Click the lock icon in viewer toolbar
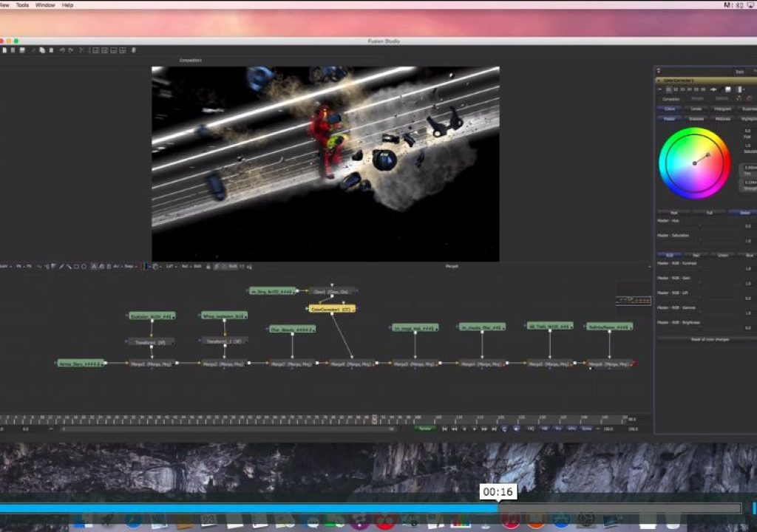Viewport: 757px width, 532px height. (208, 267)
